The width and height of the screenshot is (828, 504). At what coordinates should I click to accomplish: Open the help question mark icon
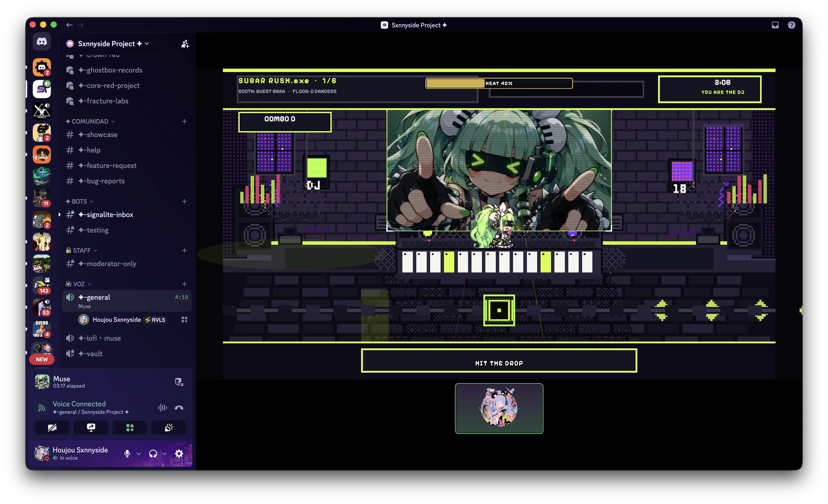click(791, 25)
